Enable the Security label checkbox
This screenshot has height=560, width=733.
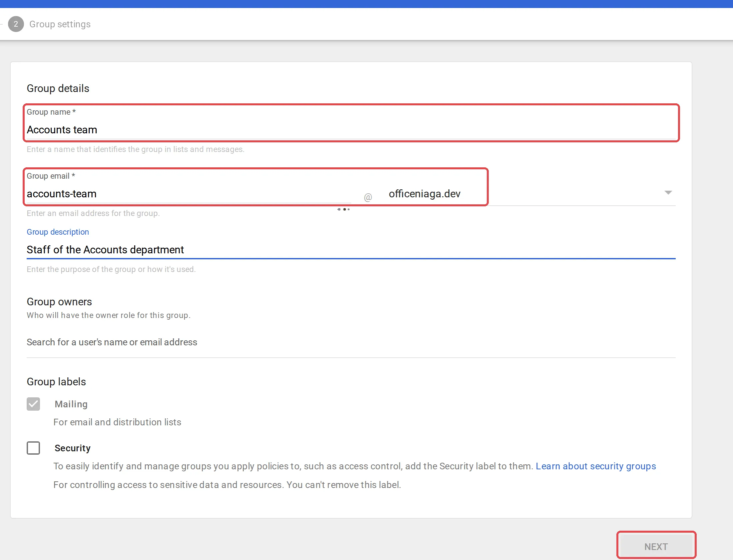pos(33,448)
